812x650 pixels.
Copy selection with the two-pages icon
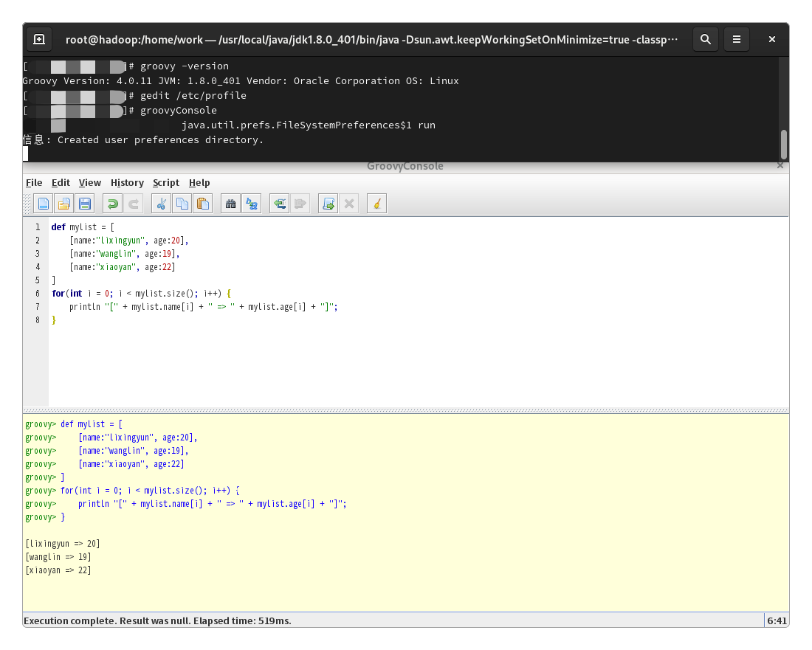click(182, 204)
